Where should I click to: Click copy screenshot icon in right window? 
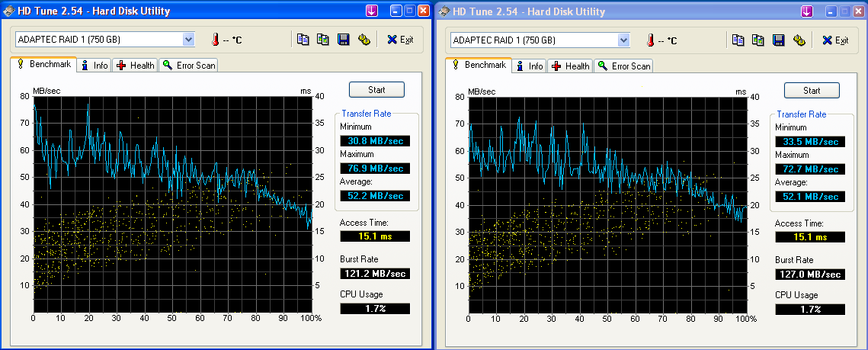click(758, 40)
